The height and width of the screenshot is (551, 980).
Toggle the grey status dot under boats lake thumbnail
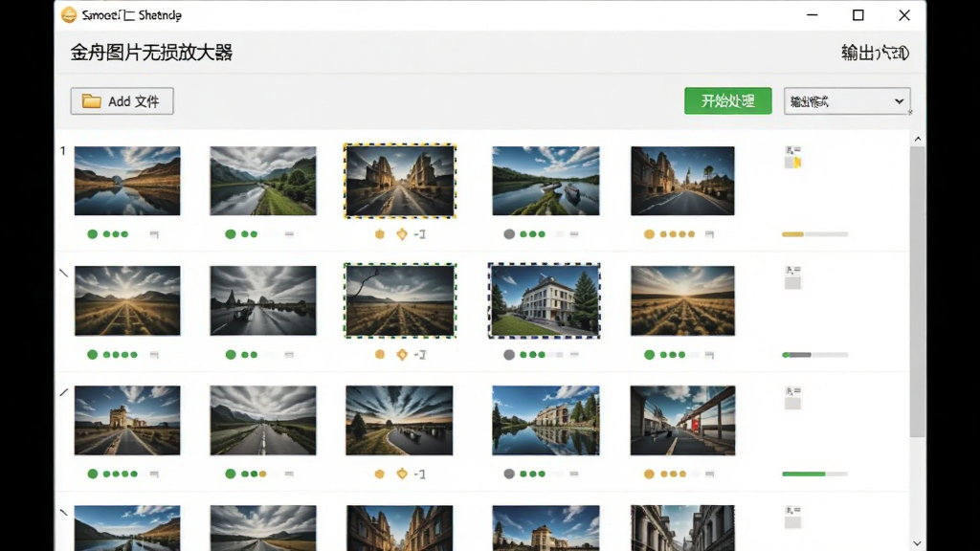(509, 234)
